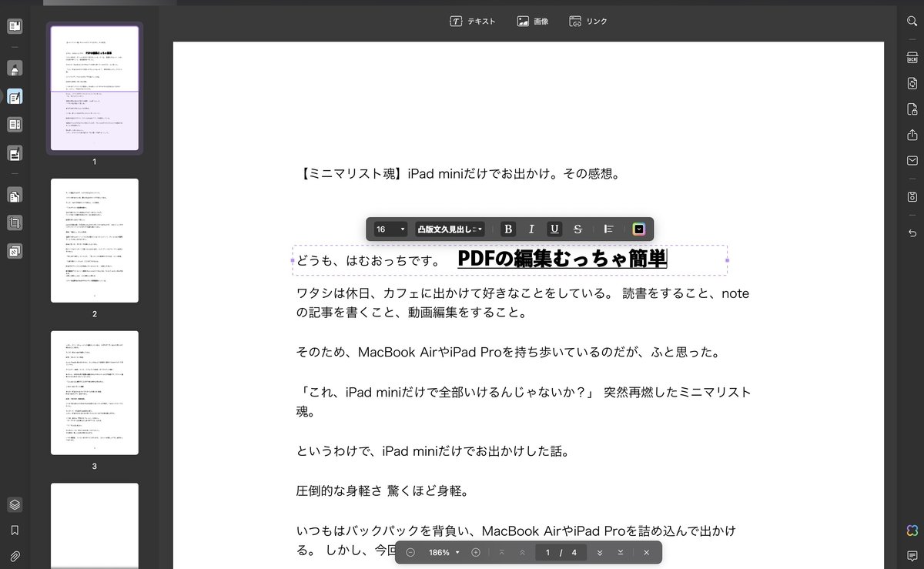Zoom out with the minus button
924x569 pixels.
[x=410, y=553]
